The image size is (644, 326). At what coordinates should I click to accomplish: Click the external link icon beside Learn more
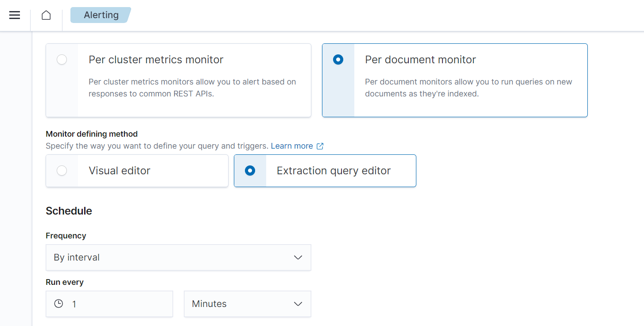pyautogui.click(x=320, y=146)
